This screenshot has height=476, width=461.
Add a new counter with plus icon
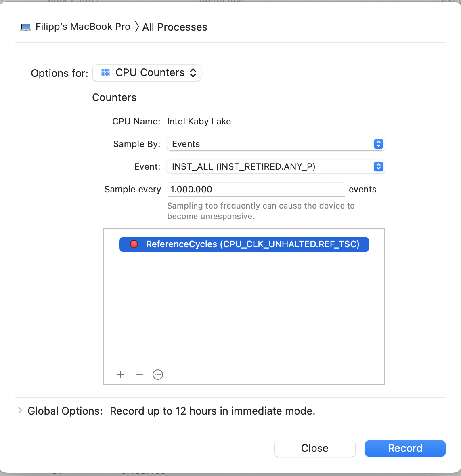click(121, 375)
